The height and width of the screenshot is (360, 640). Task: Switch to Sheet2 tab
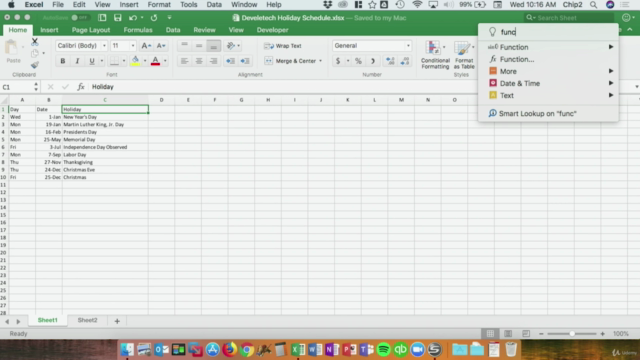point(87,320)
